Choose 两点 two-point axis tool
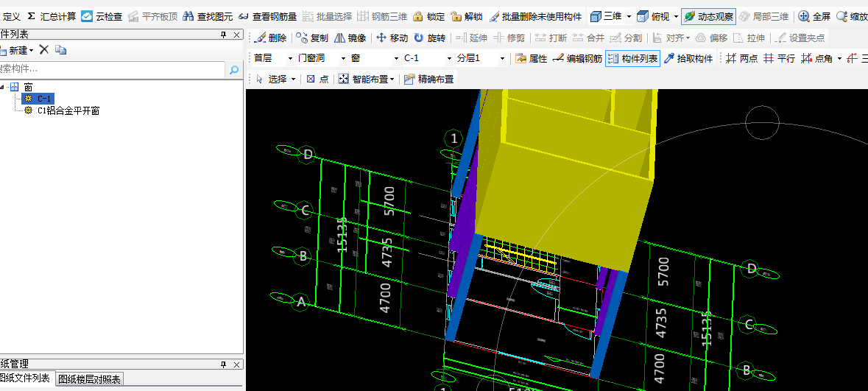The image size is (868, 391). (742, 58)
